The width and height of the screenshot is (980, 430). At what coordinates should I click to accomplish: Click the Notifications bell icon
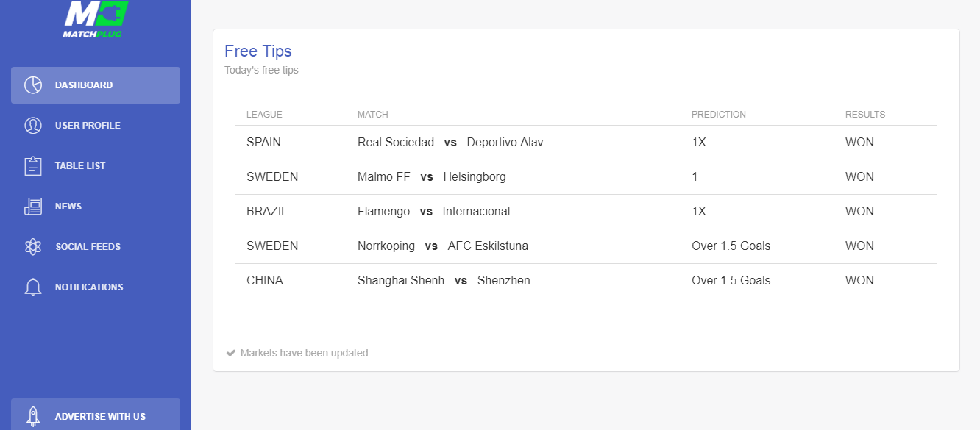click(33, 287)
